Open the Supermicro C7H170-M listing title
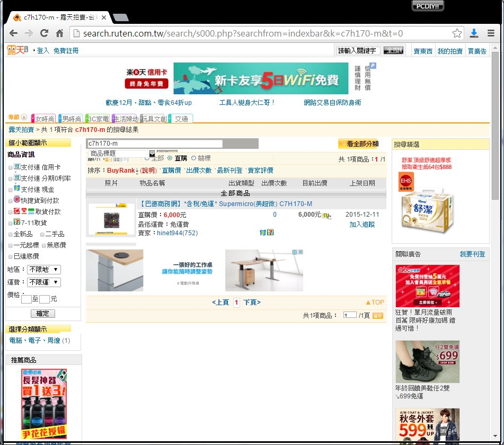This screenshot has width=504, height=445. [225, 204]
